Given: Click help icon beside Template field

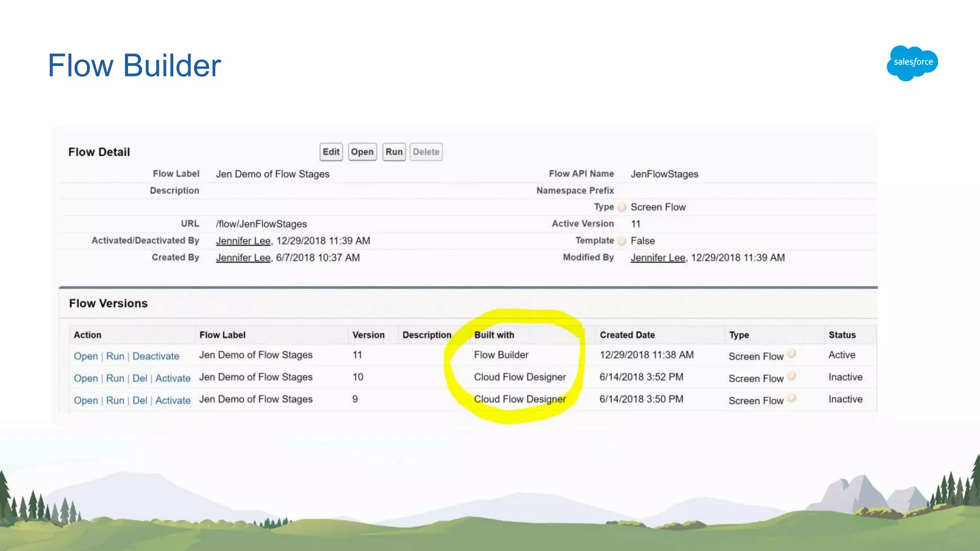Looking at the screenshot, I should 622,241.
